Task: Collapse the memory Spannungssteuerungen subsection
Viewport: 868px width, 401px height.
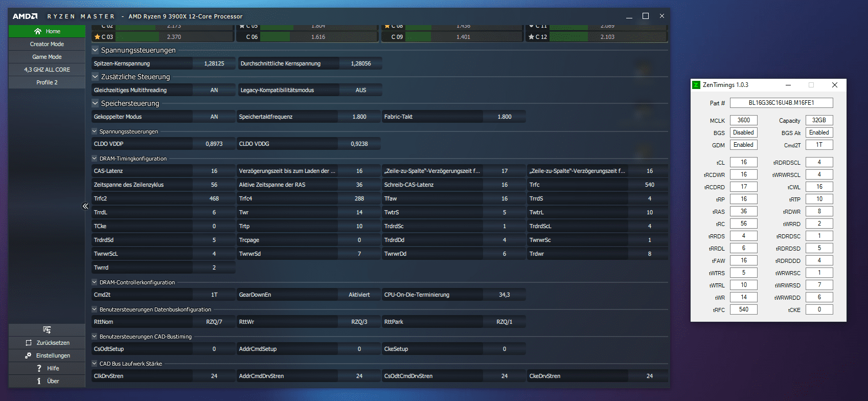Action: (x=95, y=131)
